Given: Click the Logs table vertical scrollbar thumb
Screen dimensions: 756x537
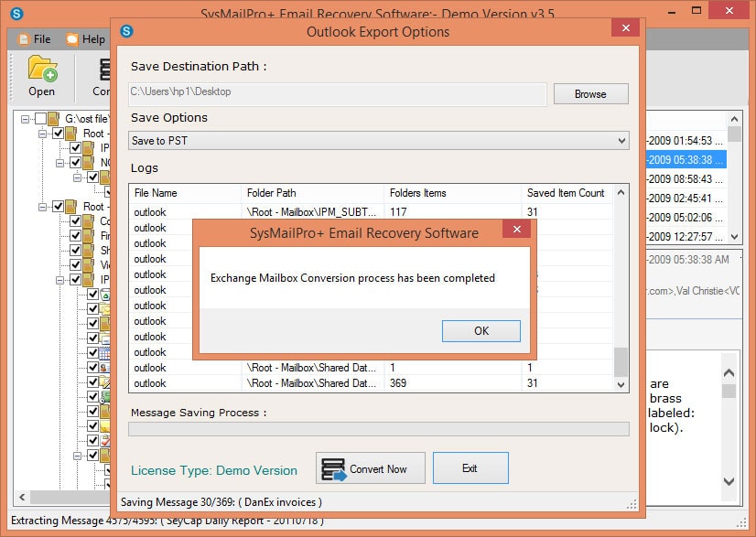Looking at the screenshot, I should (x=621, y=362).
